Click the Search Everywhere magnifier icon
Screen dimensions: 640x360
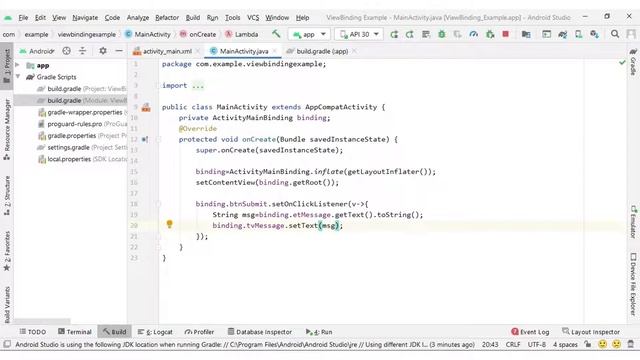(x=615, y=34)
